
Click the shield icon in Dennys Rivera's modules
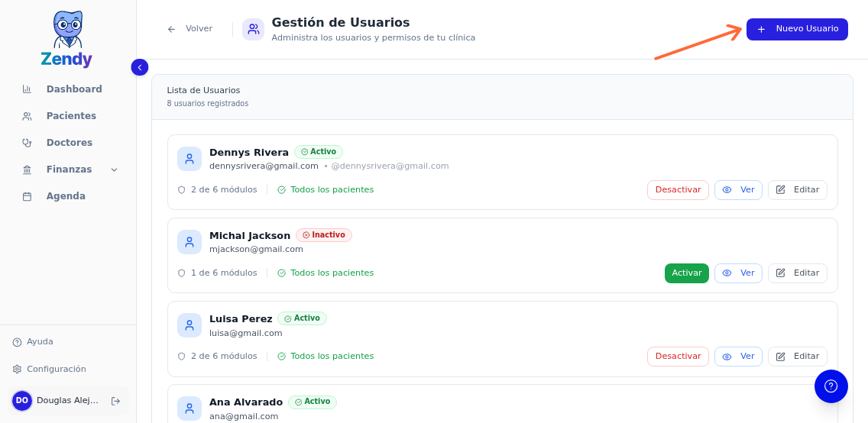pos(181,189)
